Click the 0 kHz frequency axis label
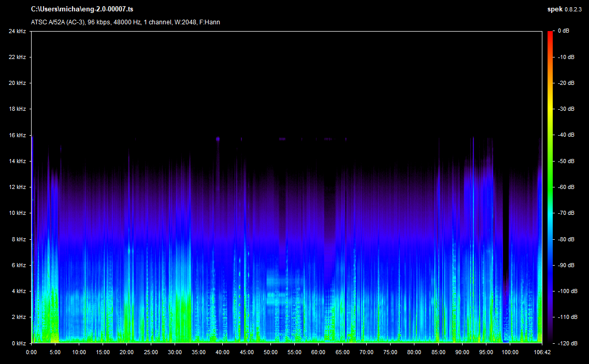This screenshot has height=364, width=589. tap(19, 343)
